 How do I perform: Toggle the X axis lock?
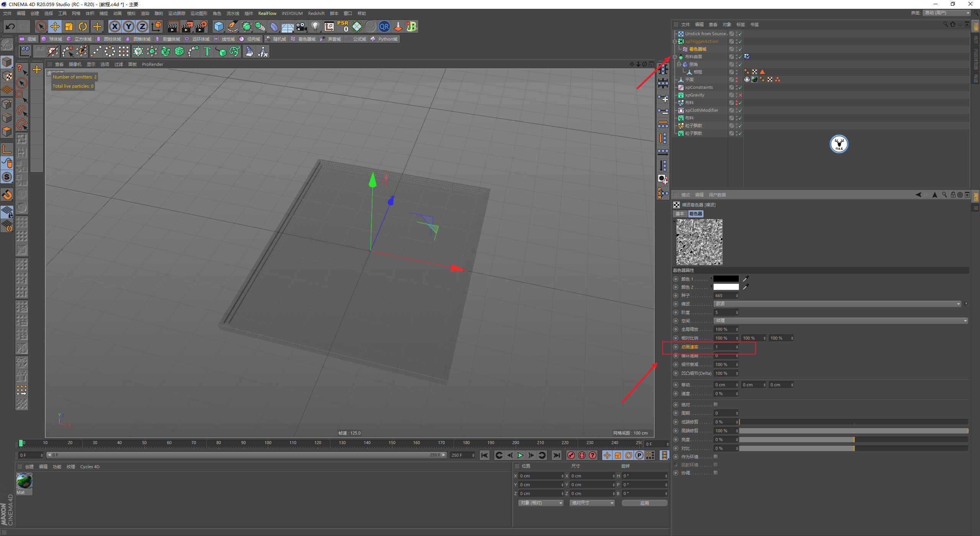[115, 26]
